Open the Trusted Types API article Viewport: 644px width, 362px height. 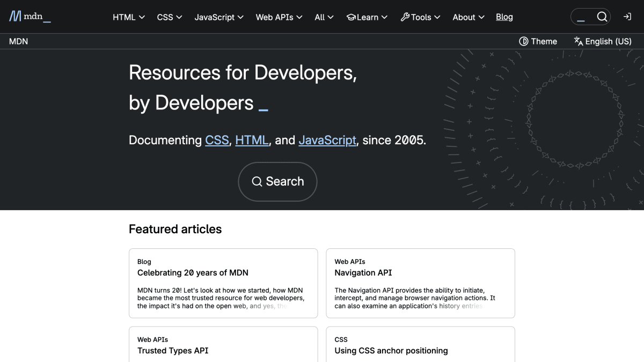pos(173,350)
